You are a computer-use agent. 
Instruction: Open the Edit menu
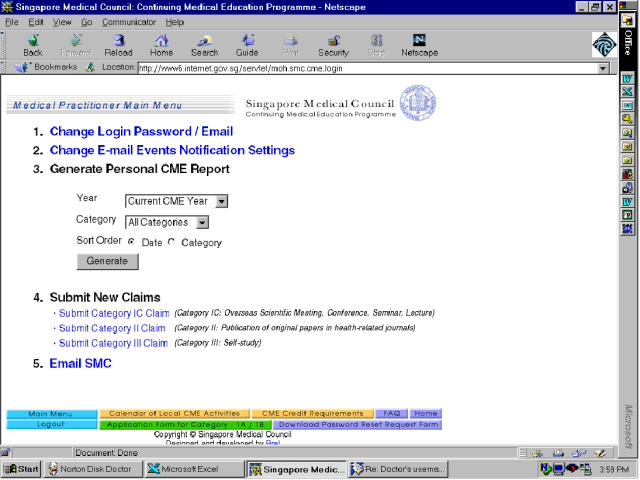pos(36,22)
